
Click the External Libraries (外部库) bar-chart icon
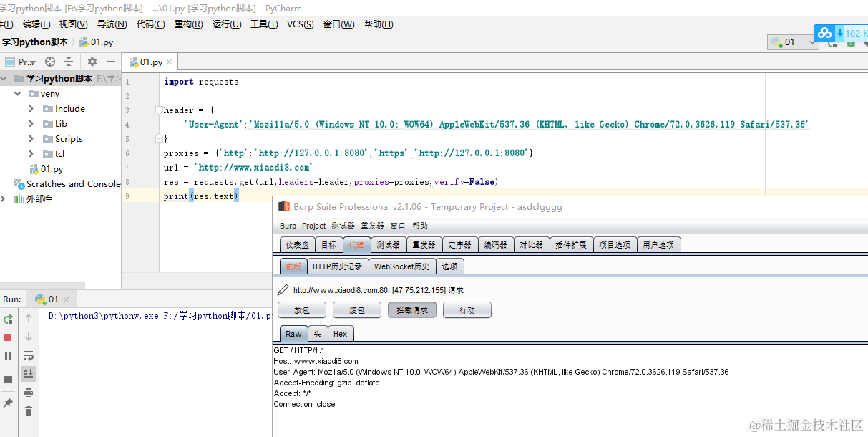click(19, 199)
